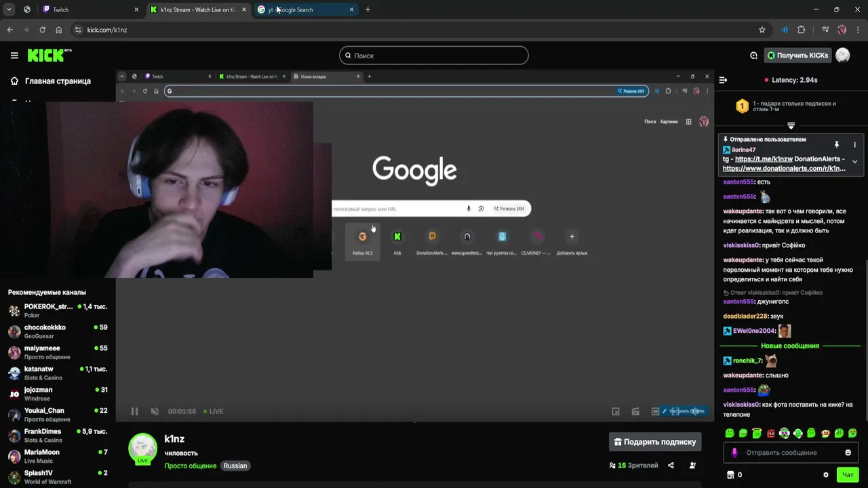Viewport: 868px width, 488px height.
Task: Open the Kick shop icon next to 0
Action: tap(730, 475)
